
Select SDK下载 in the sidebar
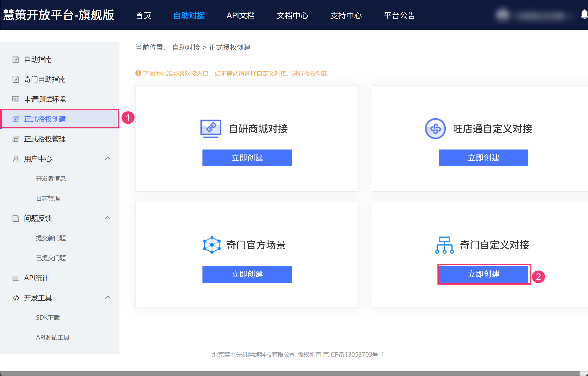(x=48, y=318)
